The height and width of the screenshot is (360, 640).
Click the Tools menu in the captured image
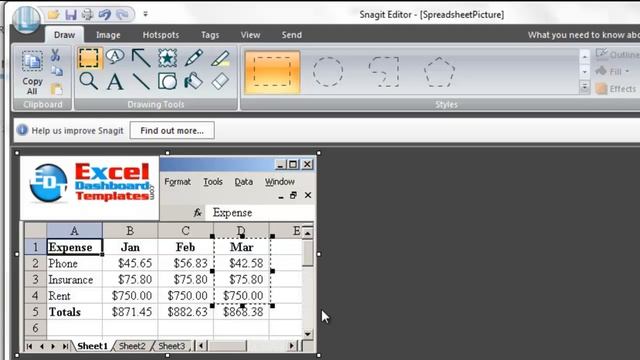213,182
